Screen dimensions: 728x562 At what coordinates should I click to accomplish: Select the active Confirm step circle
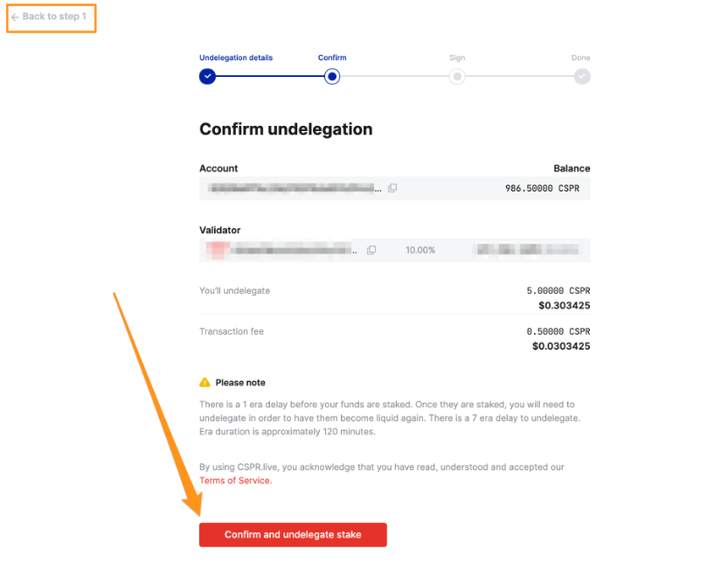[x=332, y=76]
